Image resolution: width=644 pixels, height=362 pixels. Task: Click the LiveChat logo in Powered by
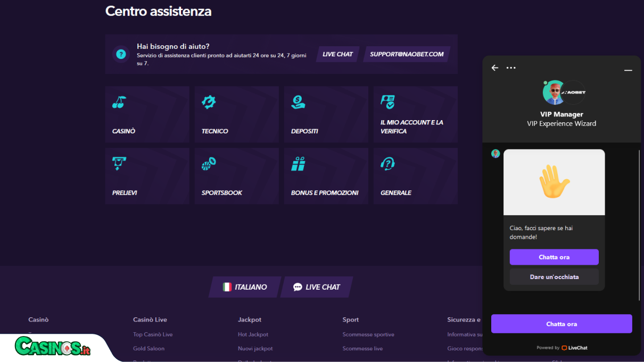pyautogui.click(x=574, y=348)
